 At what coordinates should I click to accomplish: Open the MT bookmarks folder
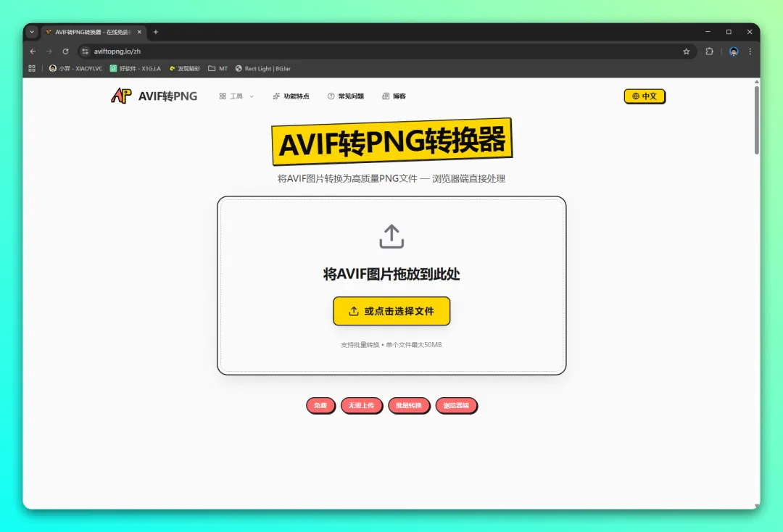coord(217,68)
